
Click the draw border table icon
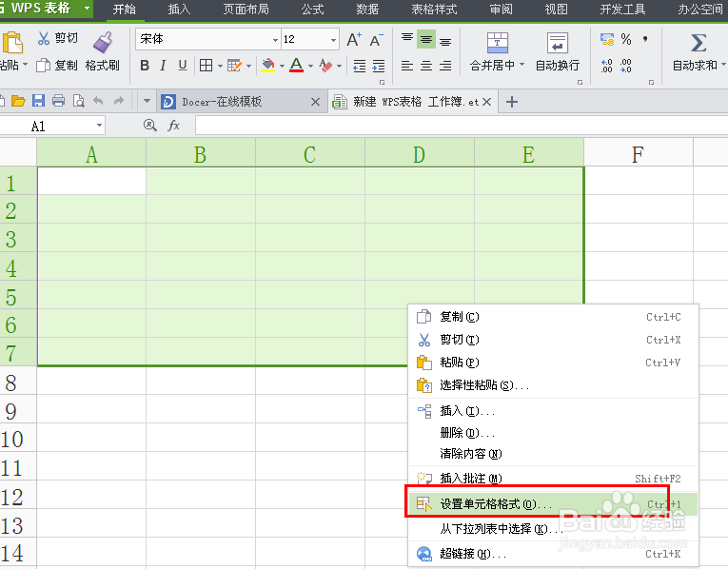click(234, 66)
